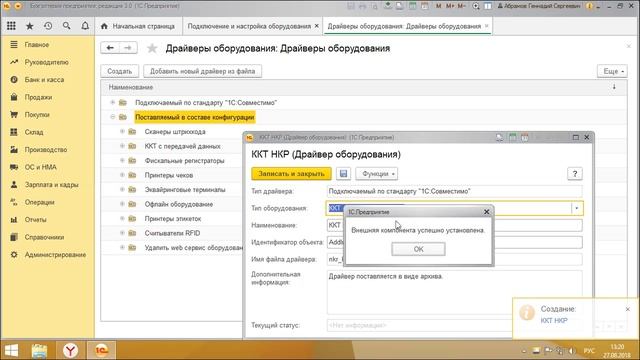Click Текущий статус field
The image size is (640, 360).
coord(419,325)
